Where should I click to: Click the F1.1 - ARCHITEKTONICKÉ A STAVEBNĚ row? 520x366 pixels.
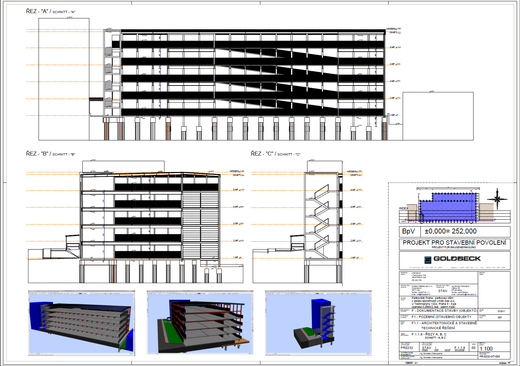[455, 326]
